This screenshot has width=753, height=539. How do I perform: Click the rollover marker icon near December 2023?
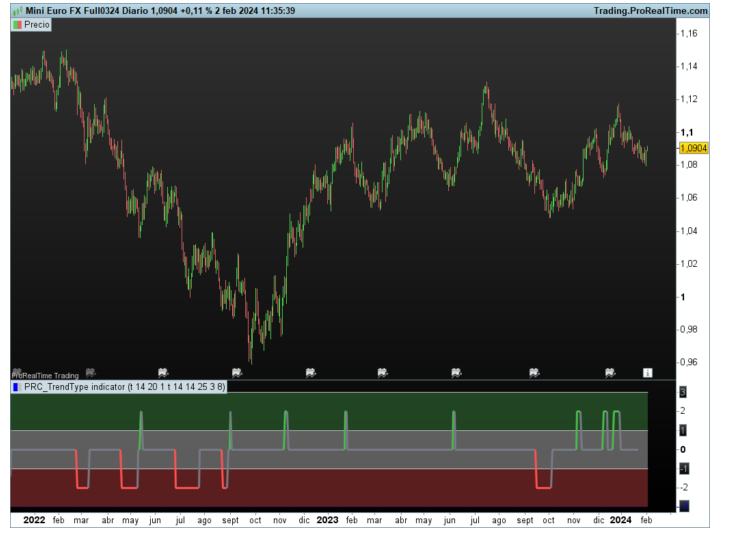click(610, 372)
